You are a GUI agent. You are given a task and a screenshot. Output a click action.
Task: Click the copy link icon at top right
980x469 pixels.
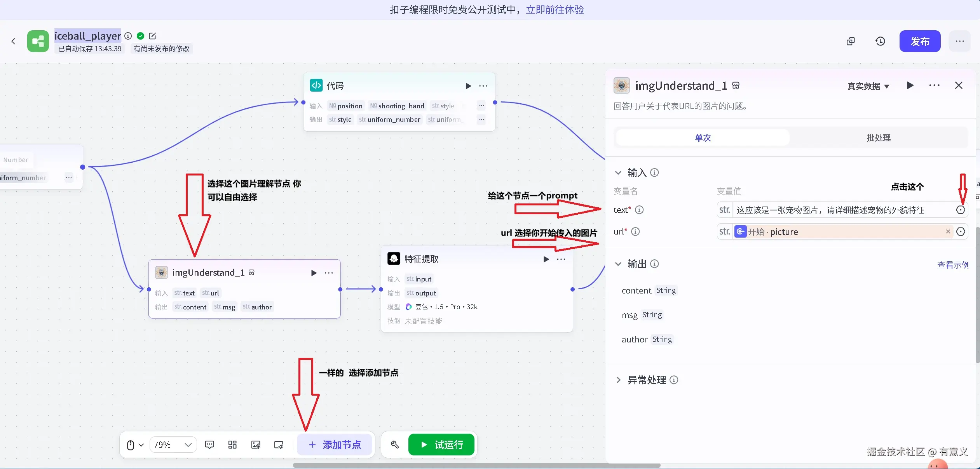tap(850, 41)
